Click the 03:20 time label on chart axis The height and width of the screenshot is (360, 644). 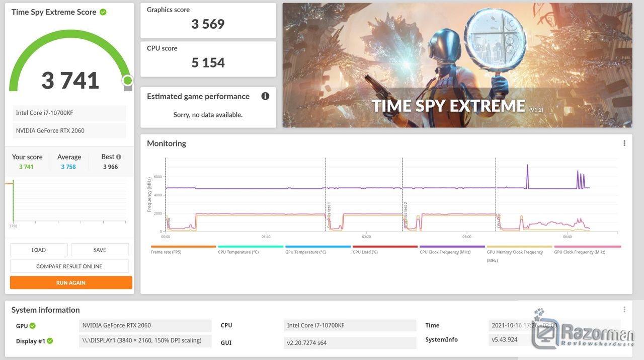[366, 237]
